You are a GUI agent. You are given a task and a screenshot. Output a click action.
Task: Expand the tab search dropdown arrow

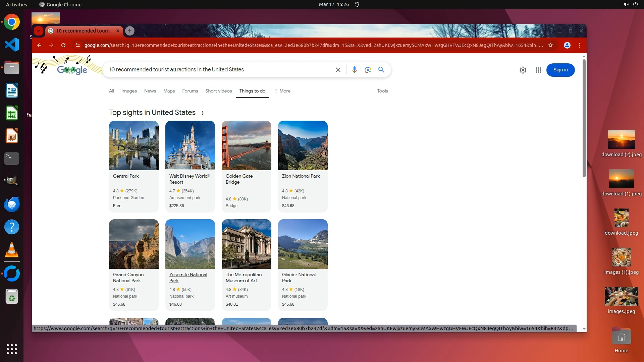[39, 31]
